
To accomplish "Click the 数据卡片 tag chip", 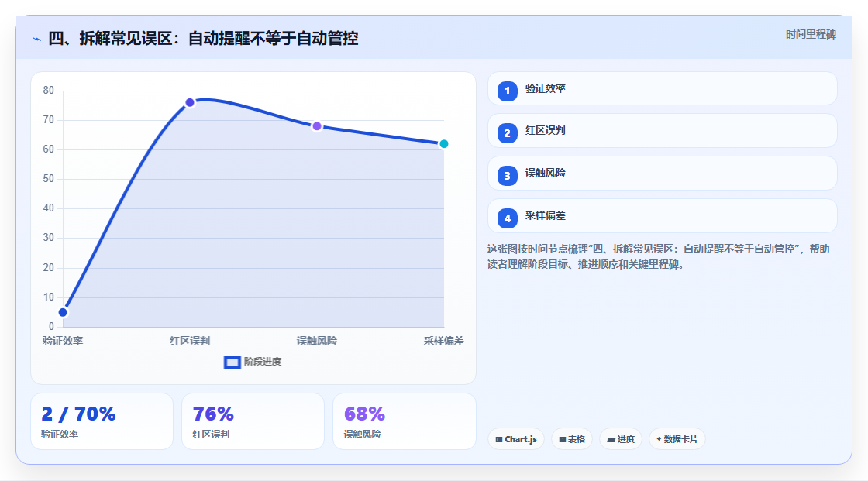I will click(677, 439).
